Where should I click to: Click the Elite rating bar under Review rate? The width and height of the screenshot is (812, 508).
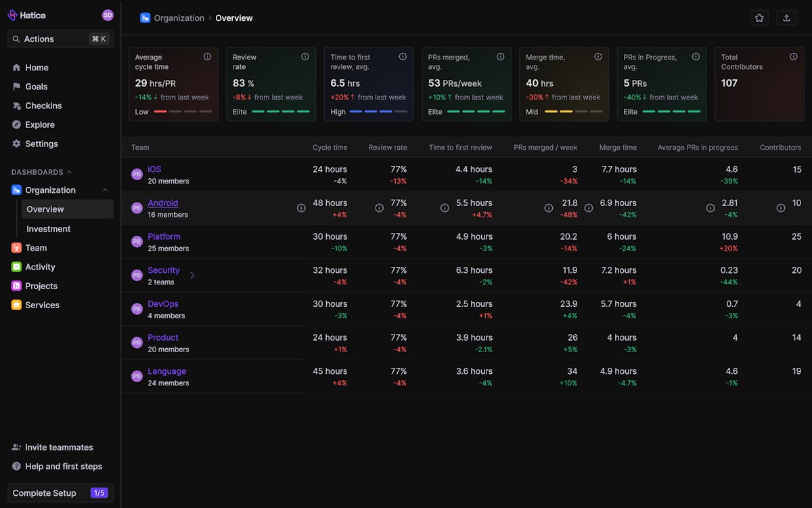(279, 112)
